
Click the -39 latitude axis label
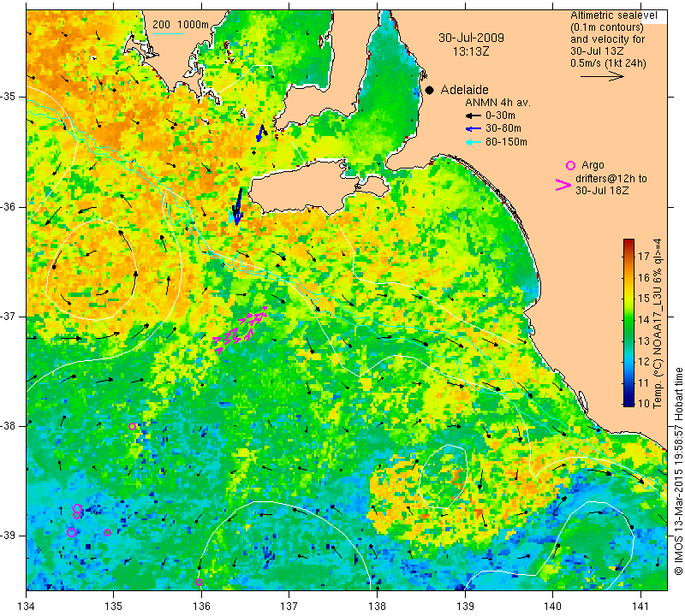(9, 536)
